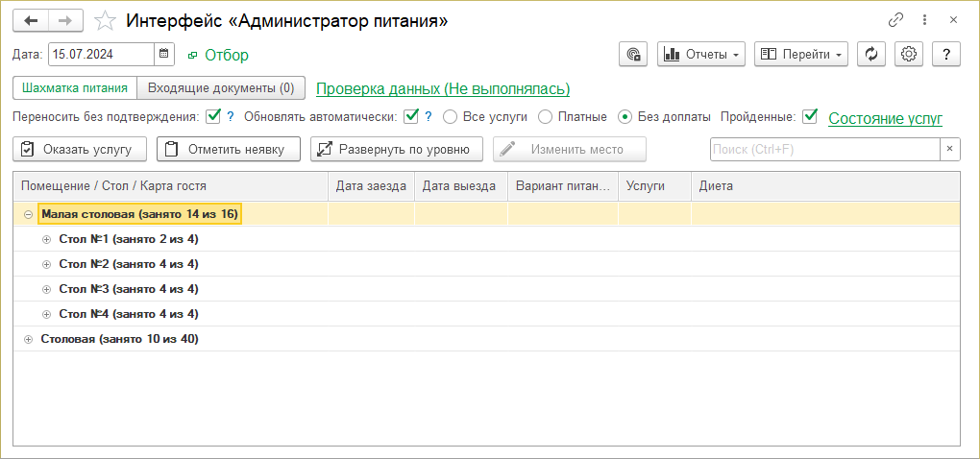980x459 pixels.
Task: Toggle the 'Переносить без подтверждения' checkbox
Action: pyautogui.click(x=213, y=117)
